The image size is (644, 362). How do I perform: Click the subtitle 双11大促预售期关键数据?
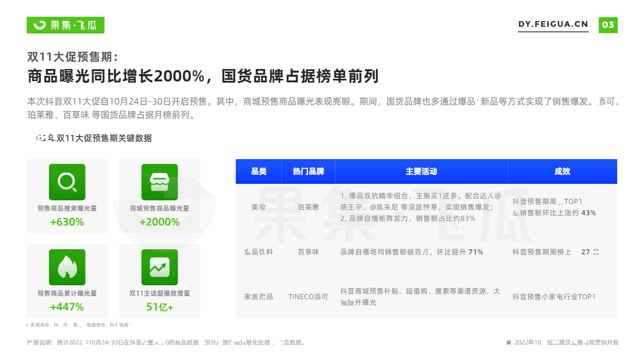pyautogui.click(x=94, y=138)
